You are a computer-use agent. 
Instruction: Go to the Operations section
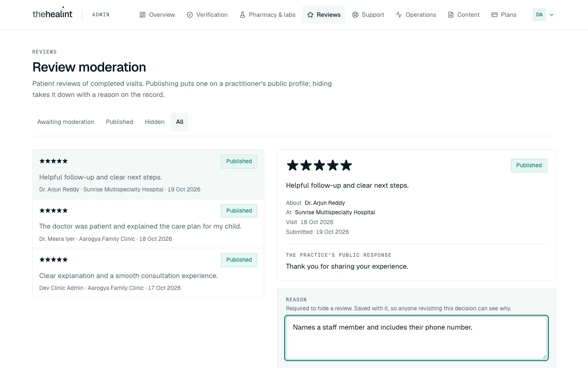pos(421,15)
